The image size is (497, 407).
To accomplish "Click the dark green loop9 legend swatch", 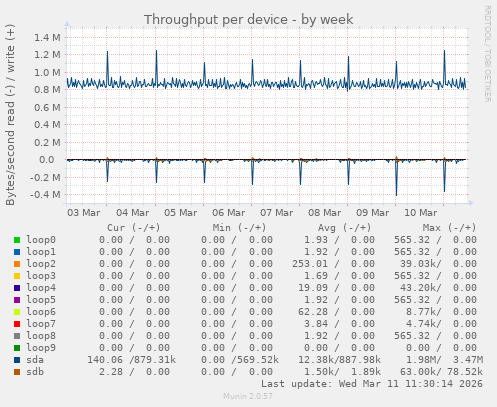I will coord(17,348).
